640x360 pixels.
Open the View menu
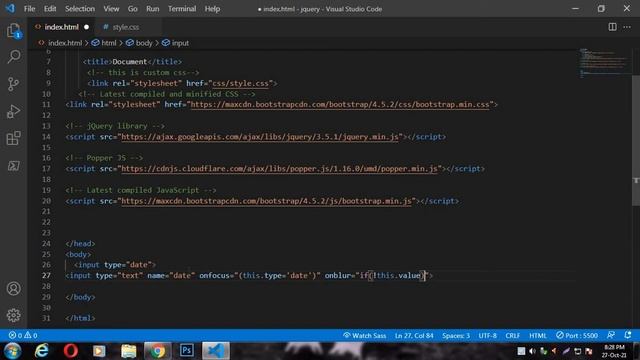(x=111, y=9)
